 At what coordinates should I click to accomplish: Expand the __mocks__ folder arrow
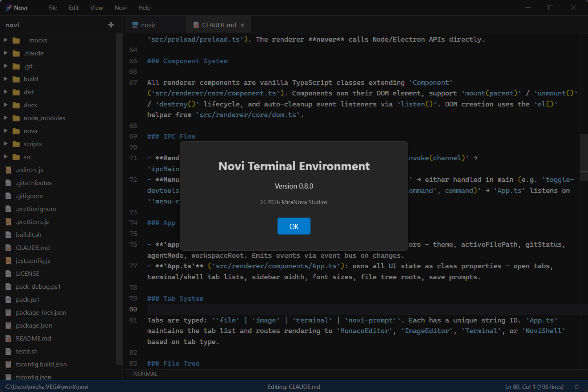pos(5,40)
